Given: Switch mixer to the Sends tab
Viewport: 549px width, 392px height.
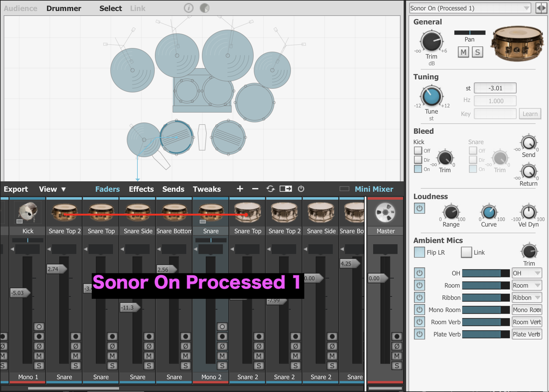Looking at the screenshot, I should pos(173,189).
